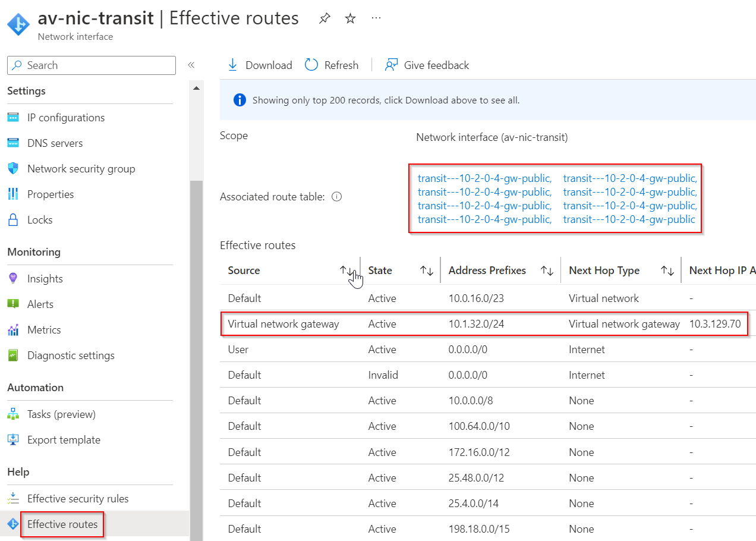Toggle sort order on Source column
Screen dimensions: 756x541
[345, 270]
